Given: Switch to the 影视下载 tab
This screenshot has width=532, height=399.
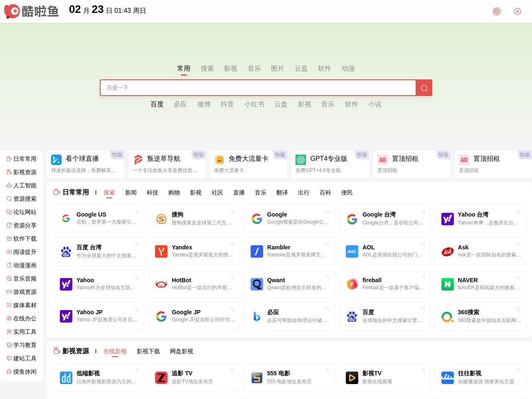Looking at the screenshot, I should coord(148,352).
